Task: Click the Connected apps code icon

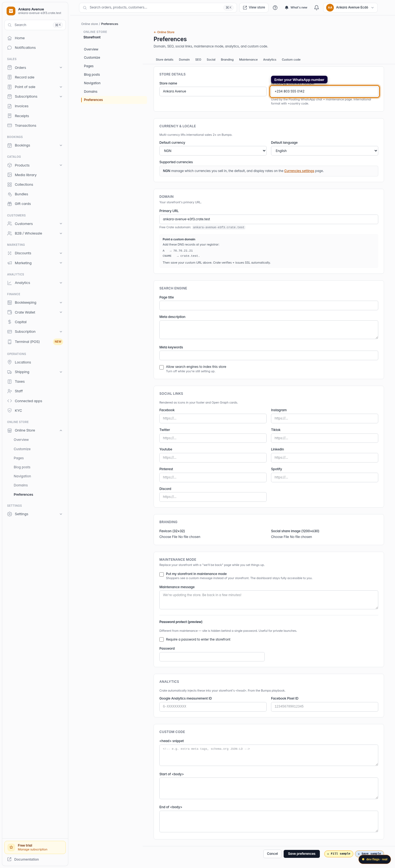Action: pos(9,401)
